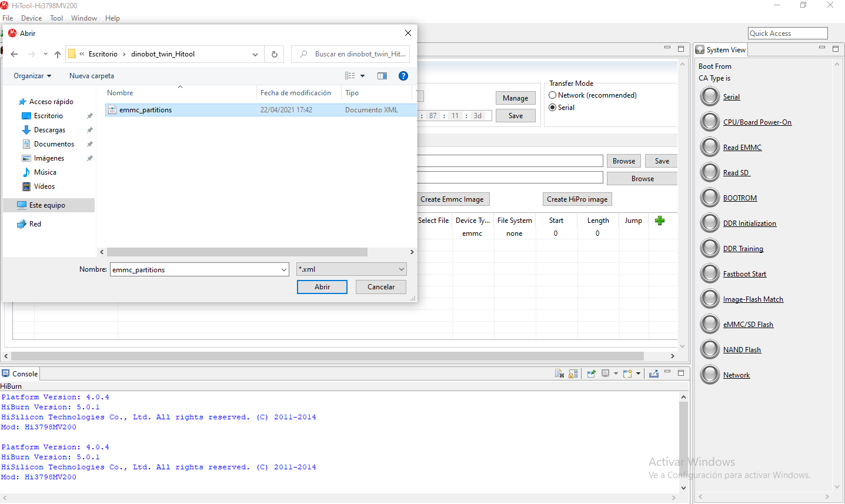Image resolution: width=845 pixels, height=504 pixels.
Task: Click the Serial status indicator icon
Action: [x=710, y=96]
